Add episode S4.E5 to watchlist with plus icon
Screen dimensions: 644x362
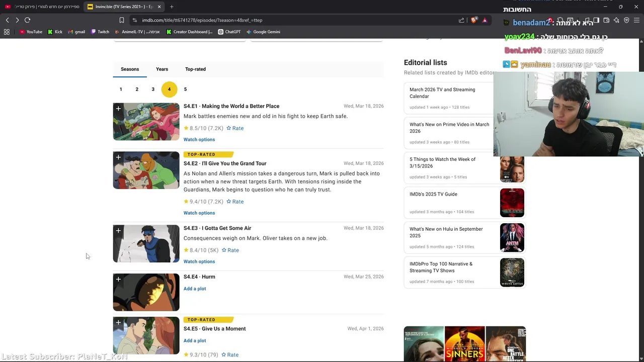tap(118, 323)
